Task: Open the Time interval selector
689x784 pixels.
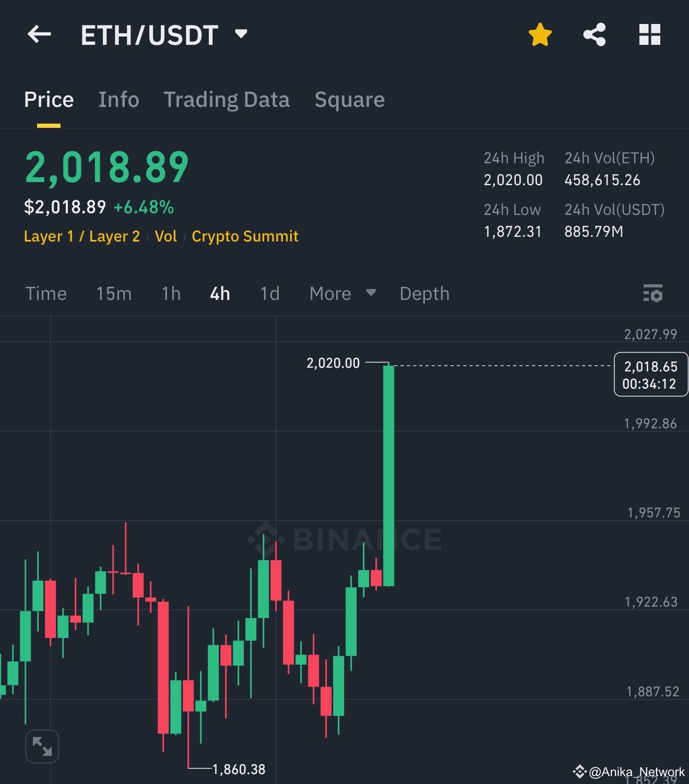Action: (46, 294)
